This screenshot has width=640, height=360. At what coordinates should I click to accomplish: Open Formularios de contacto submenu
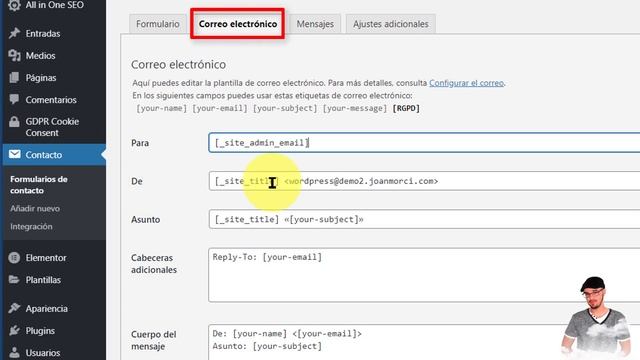(39, 184)
